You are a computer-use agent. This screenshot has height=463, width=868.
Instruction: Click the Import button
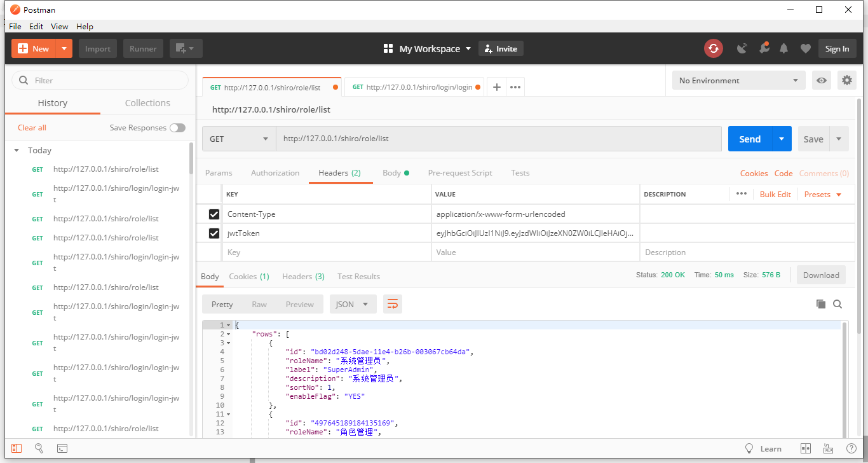tap(98, 48)
